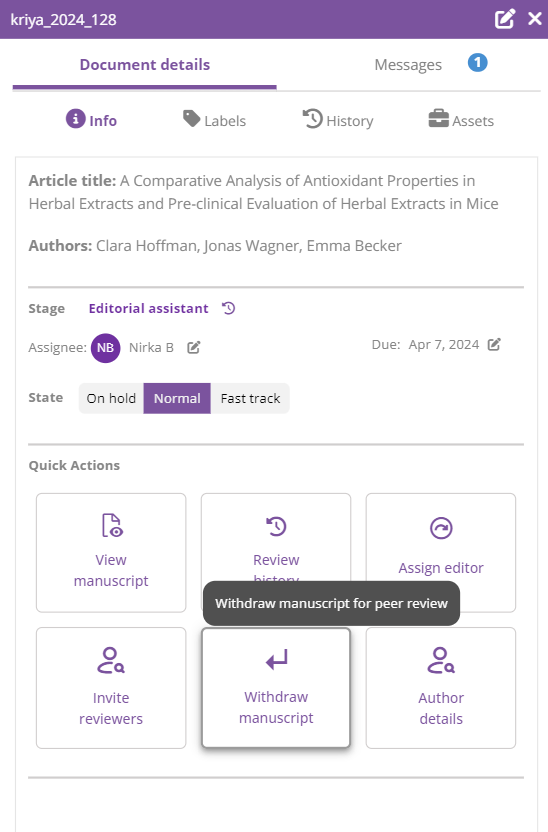Edit the assignee Nirka B
The image size is (548, 832).
[x=194, y=348]
